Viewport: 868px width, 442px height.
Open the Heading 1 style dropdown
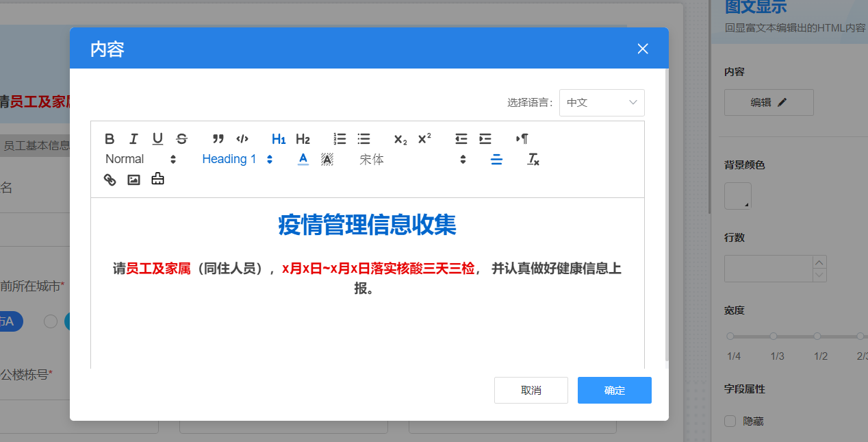point(238,159)
